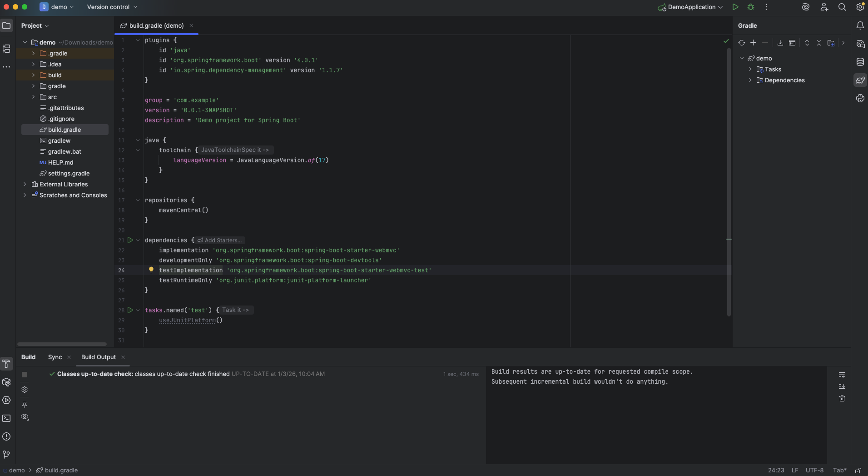Run the test task gutter arrow on line 28
The height and width of the screenshot is (476, 868).
pos(130,310)
